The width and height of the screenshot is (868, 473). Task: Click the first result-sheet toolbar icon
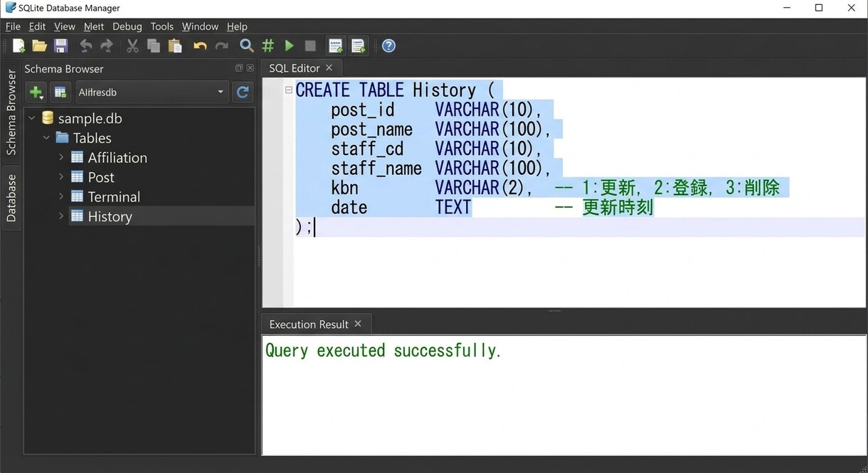336,46
